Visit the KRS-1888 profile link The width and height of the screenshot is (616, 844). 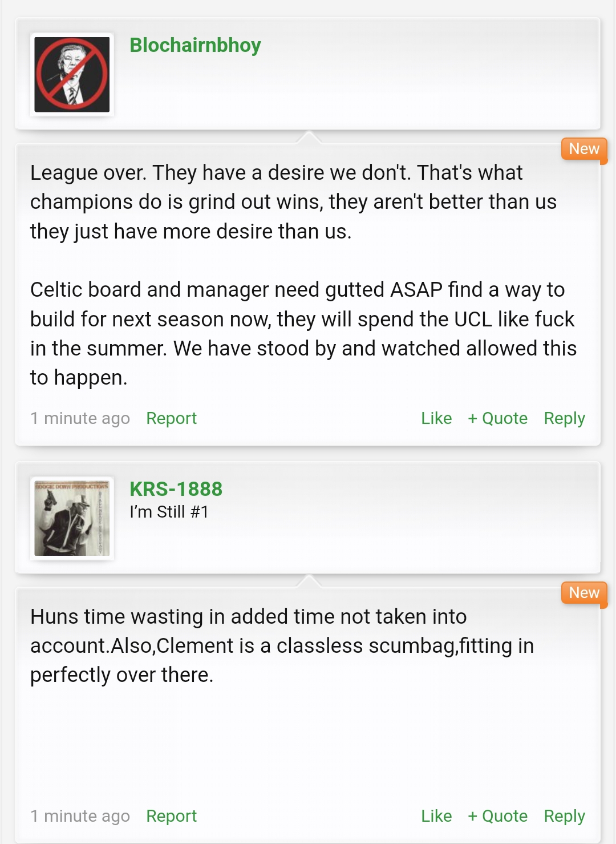click(176, 489)
